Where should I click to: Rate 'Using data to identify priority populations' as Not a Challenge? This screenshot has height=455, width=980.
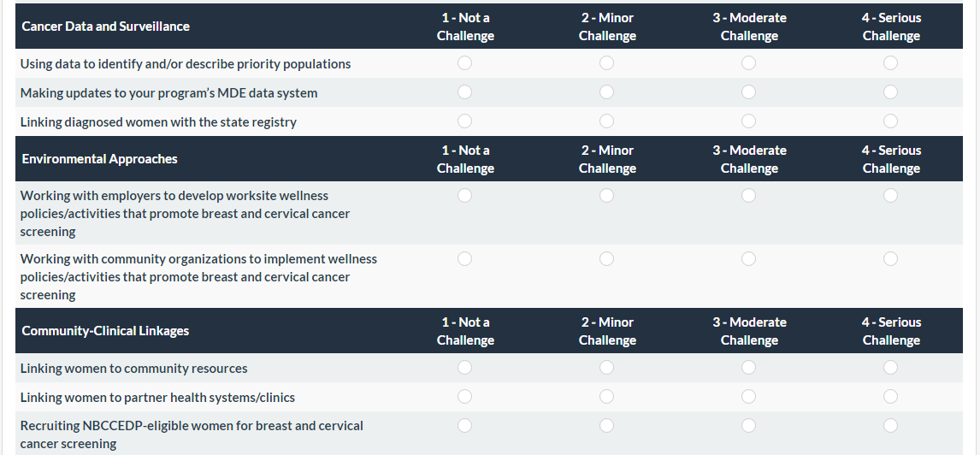tap(464, 63)
